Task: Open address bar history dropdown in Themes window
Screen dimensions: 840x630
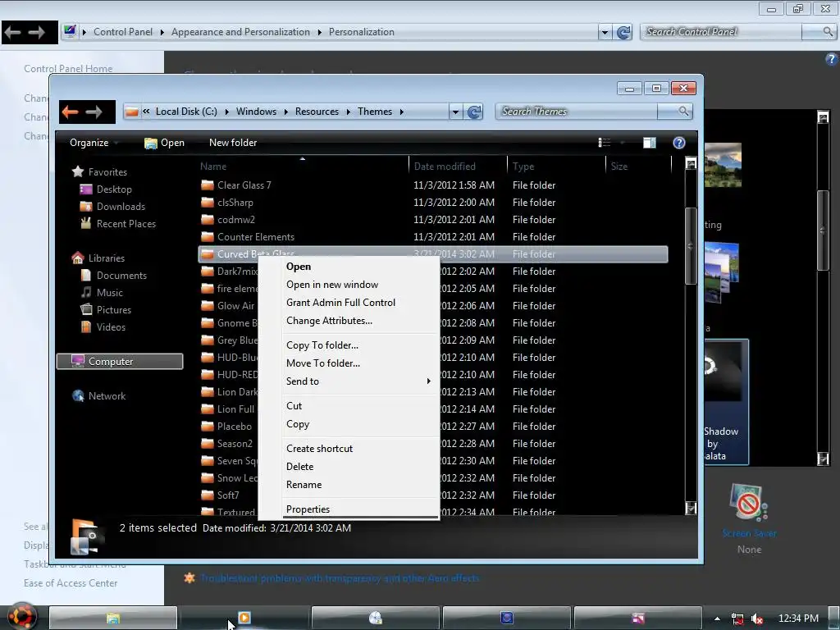Action: [x=455, y=112]
